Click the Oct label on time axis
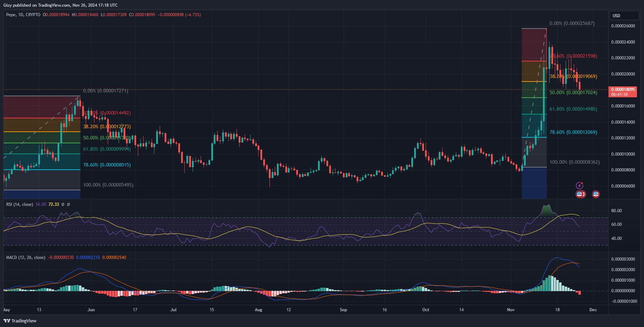 pyautogui.click(x=426, y=310)
